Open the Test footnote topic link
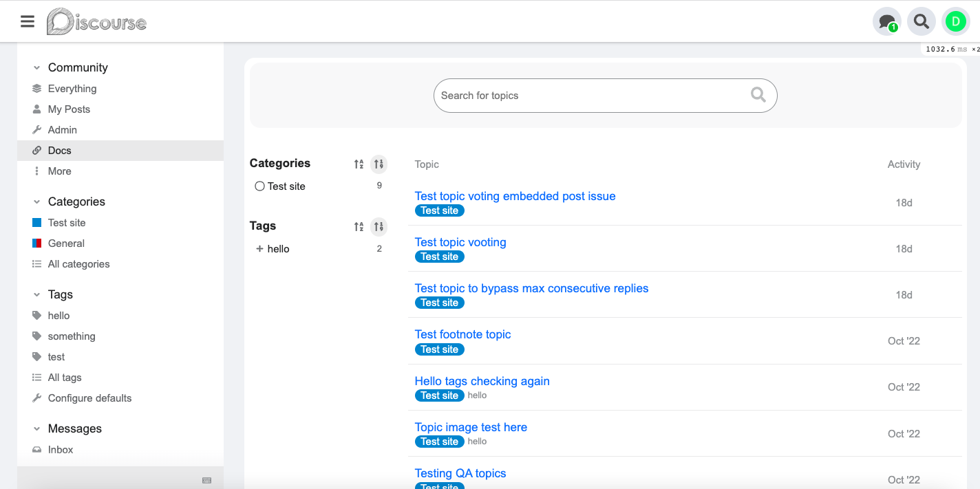This screenshot has width=980, height=489. point(462,334)
